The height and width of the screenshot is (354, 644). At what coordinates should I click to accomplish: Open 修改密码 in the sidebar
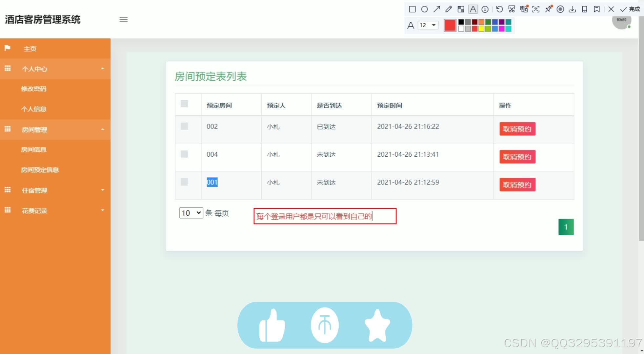click(34, 89)
